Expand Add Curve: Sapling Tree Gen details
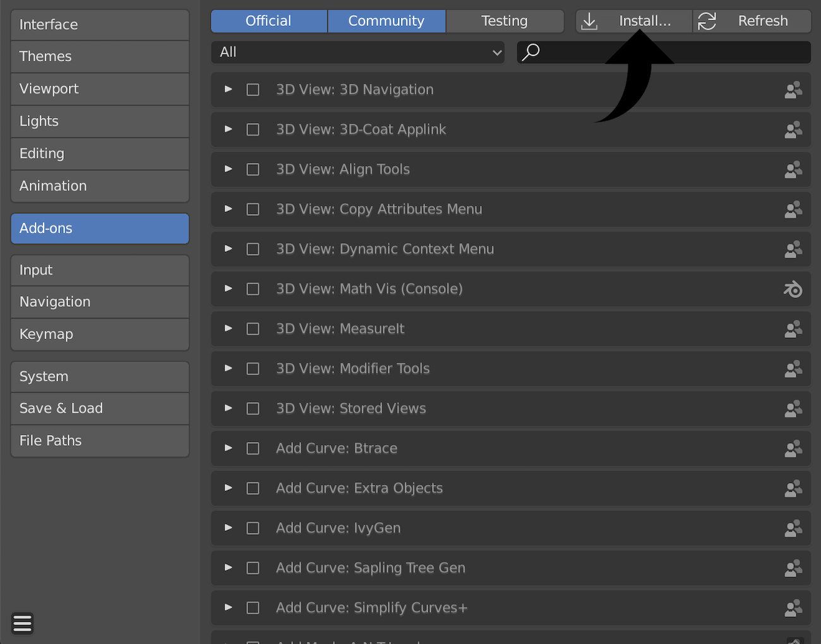This screenshot has width=821, height=644. [x=229, y=568]
